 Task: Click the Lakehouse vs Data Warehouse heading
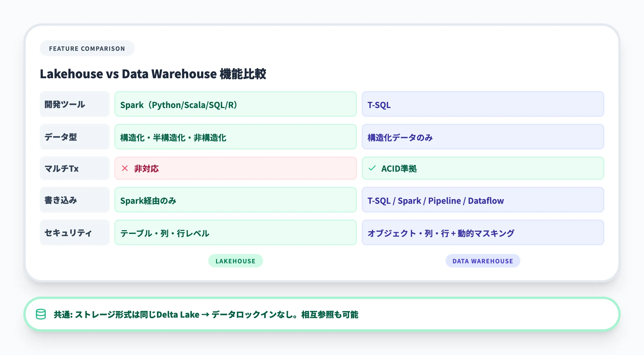click(153, 74)
